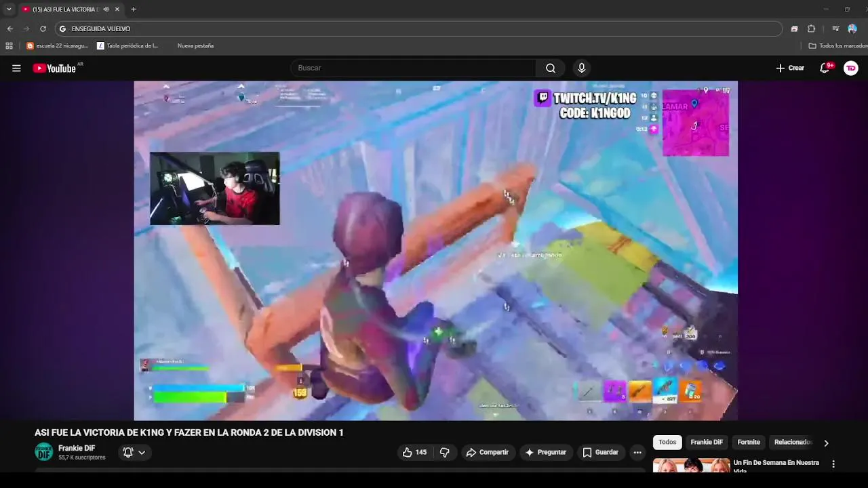
Task: Open the Tabla periódica bookmark
Action: point(127,45)
